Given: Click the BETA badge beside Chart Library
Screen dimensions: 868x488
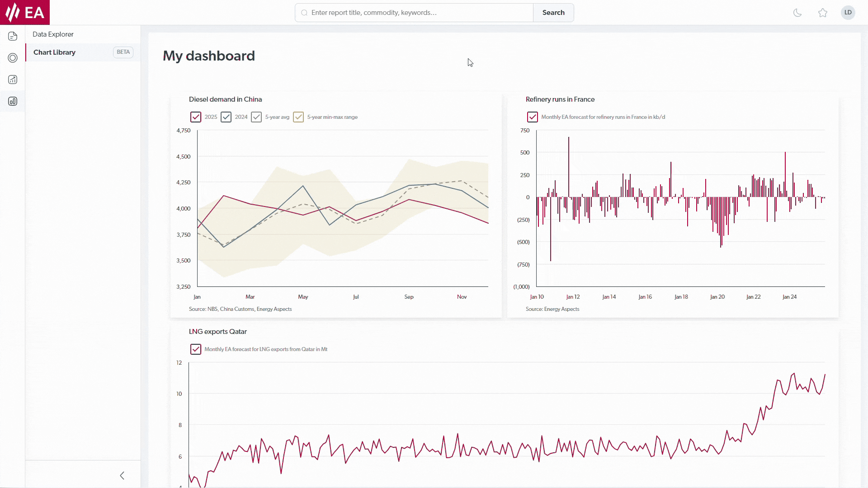Looking at the screenshot, I should click(123, 52).
